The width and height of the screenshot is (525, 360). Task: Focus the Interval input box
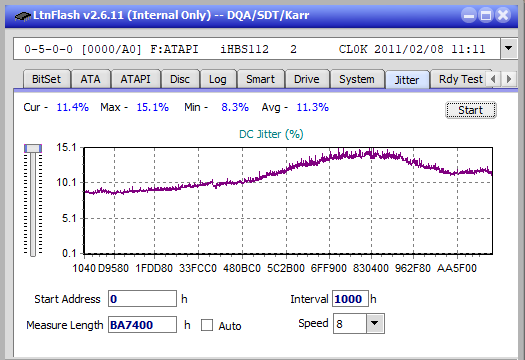click(350, 299)
